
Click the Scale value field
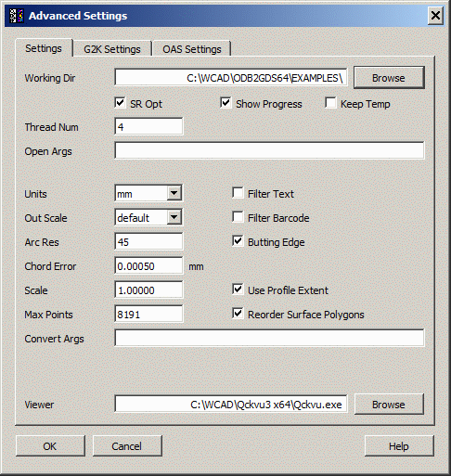tap(148, 289)
